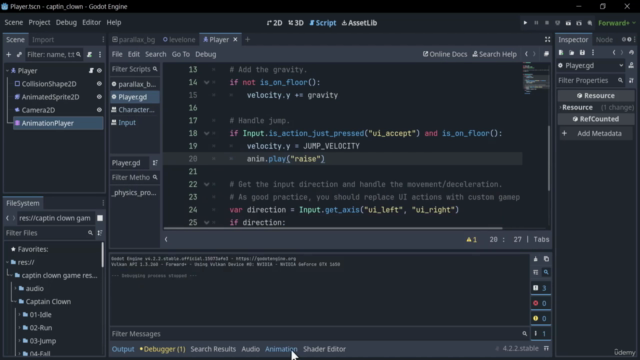Stop the running project
640x360 pixels.
point(547,23)
